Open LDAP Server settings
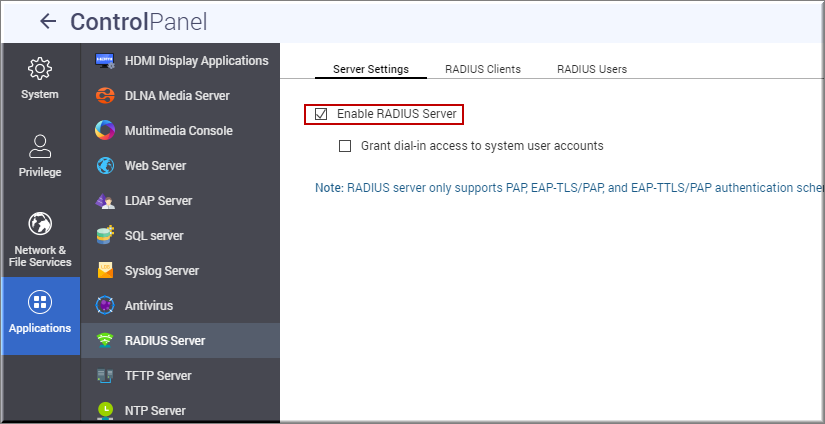This screenshot has width=825, height=424. point(158,201)
